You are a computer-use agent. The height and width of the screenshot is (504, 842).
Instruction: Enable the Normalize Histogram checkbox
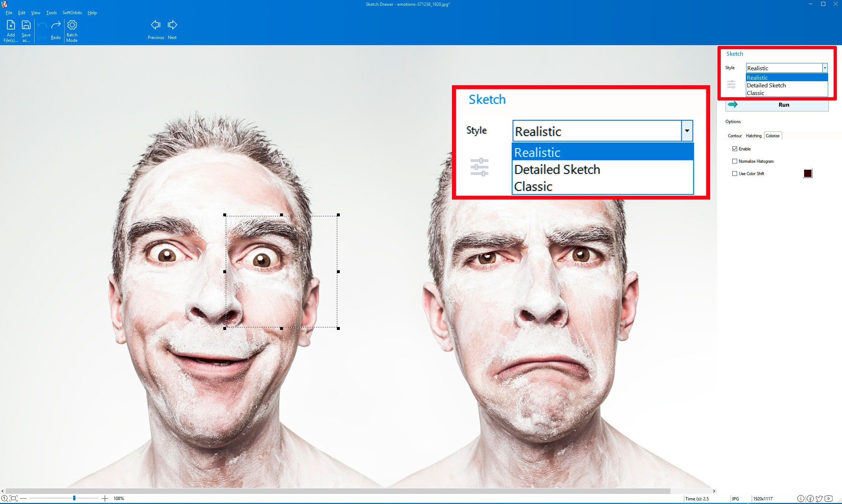734,161
